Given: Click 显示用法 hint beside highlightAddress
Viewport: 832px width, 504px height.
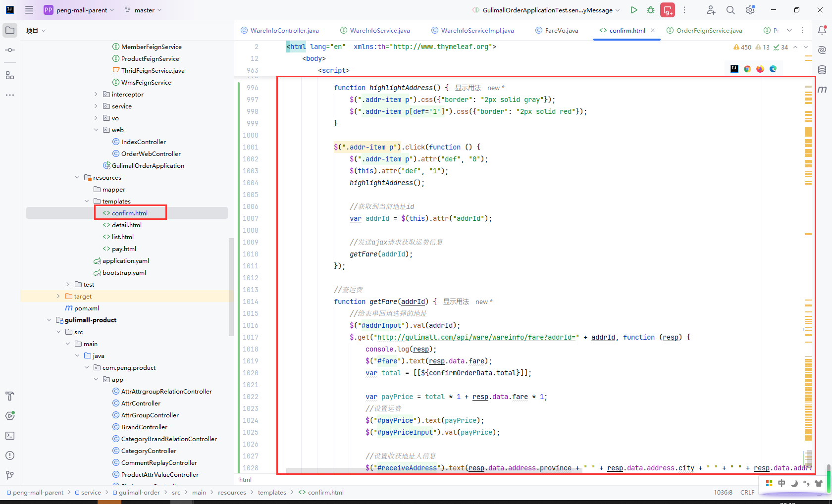Looking at the screenshot, I should pos(468,88).
